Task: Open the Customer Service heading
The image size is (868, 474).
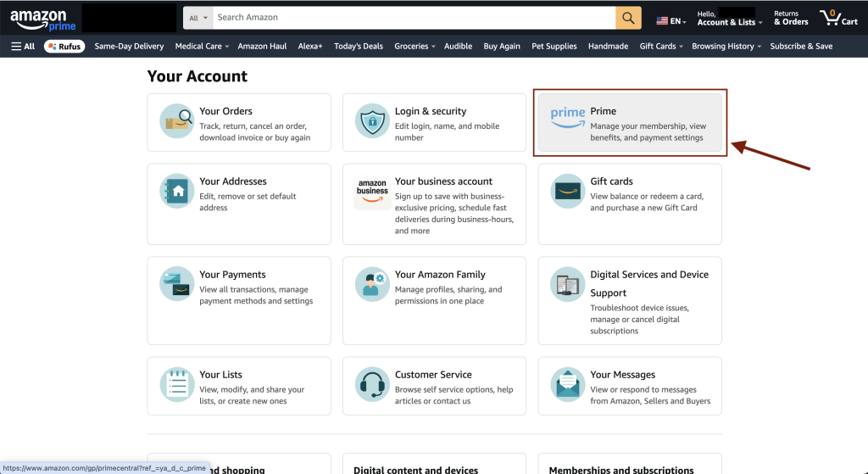Action: (433, 375)
